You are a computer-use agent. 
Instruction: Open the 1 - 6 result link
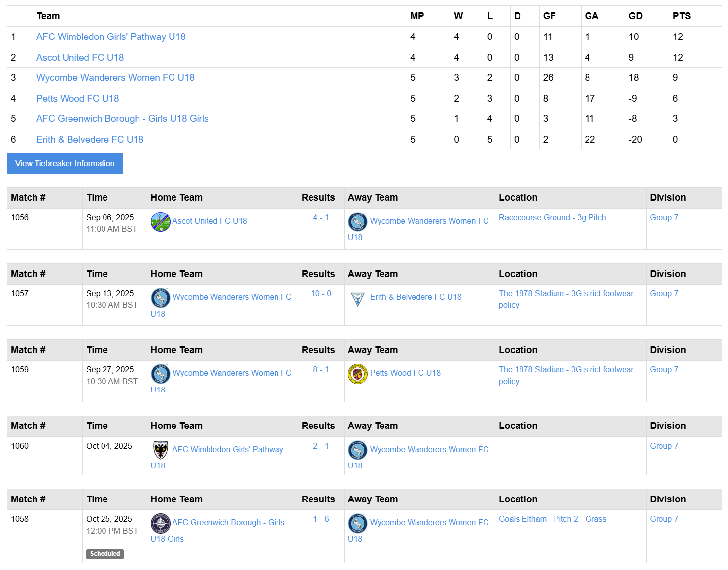point(321,519)
